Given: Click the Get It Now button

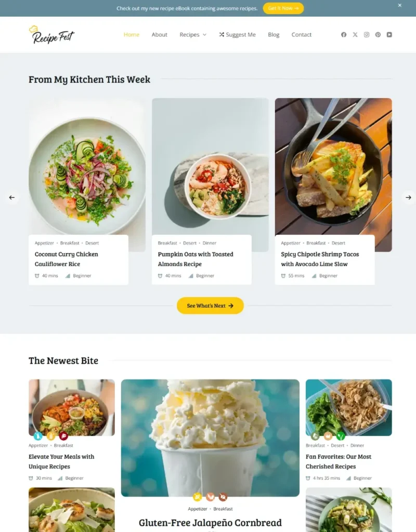Looking at the screenshot, I should 283,8.
